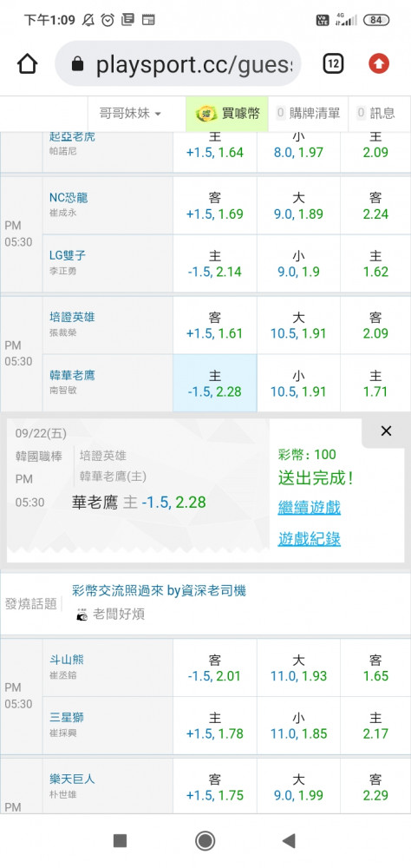Close the bet confirmation slip with X

coord(386,431)
